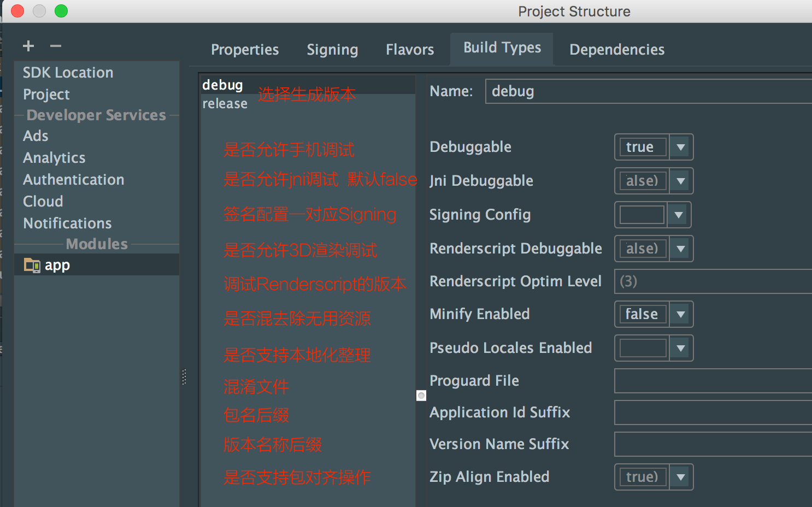Screen dimensions: 812x507
Task: Open the Zip Align Enabled dropdown
Action: coord(681,477)
